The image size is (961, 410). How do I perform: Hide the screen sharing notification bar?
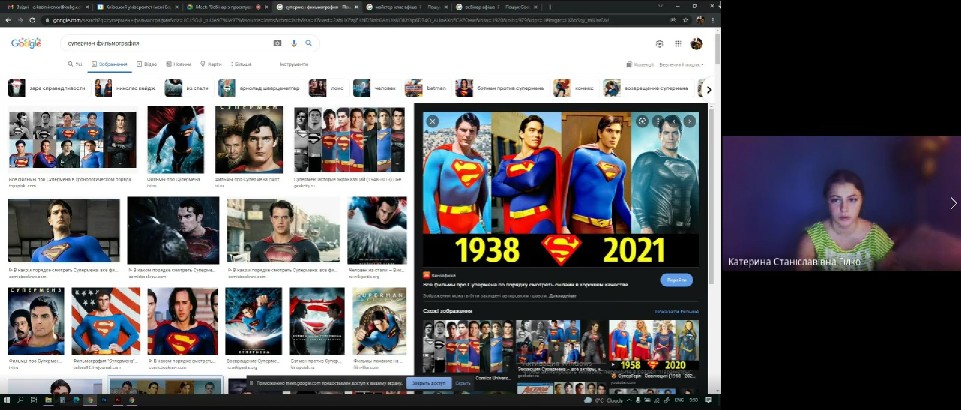click(x=463, y=383)
